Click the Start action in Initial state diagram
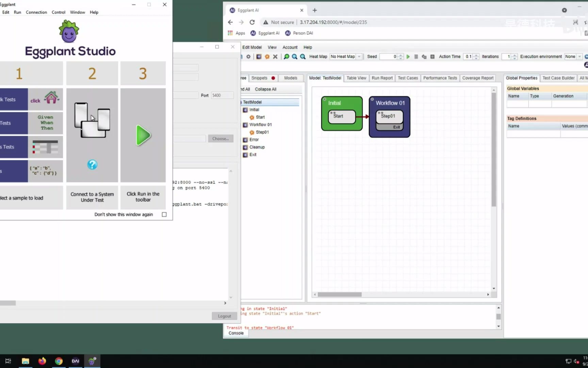 coord(342,117)
